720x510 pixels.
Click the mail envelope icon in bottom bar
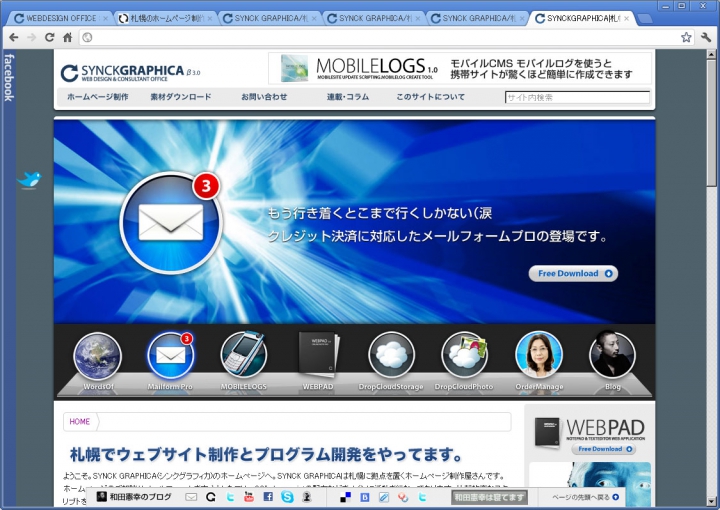pos(191,497)
